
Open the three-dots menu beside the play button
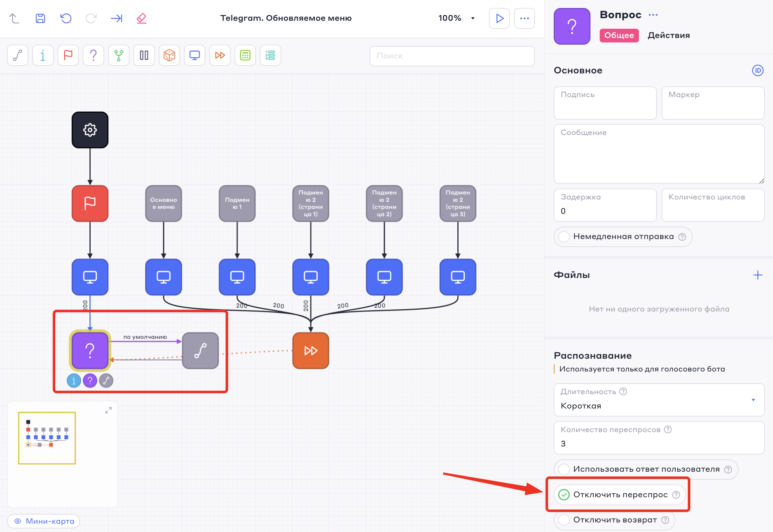pos(524,18)
